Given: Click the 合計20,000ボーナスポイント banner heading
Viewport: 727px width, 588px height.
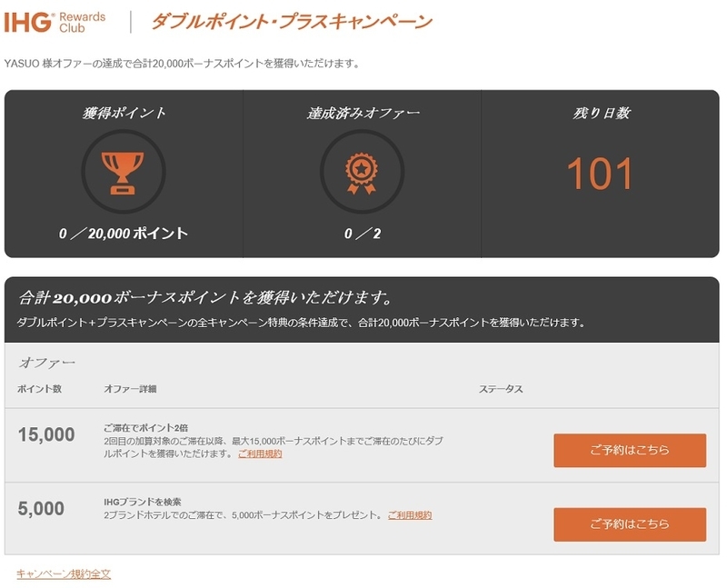Looking at the screenshot, I should [x=205, y=297].
